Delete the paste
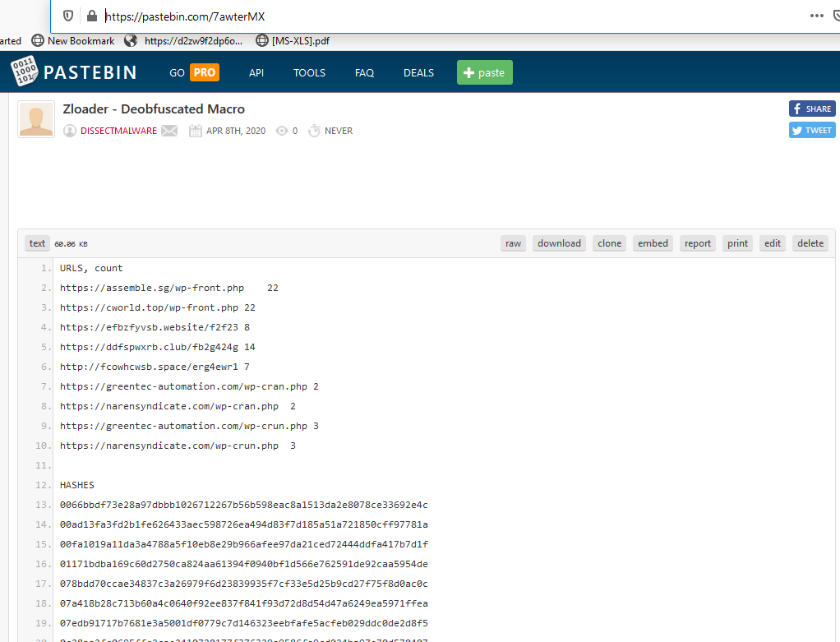Viewport: 840px width, 642px height. pos(810,243)
